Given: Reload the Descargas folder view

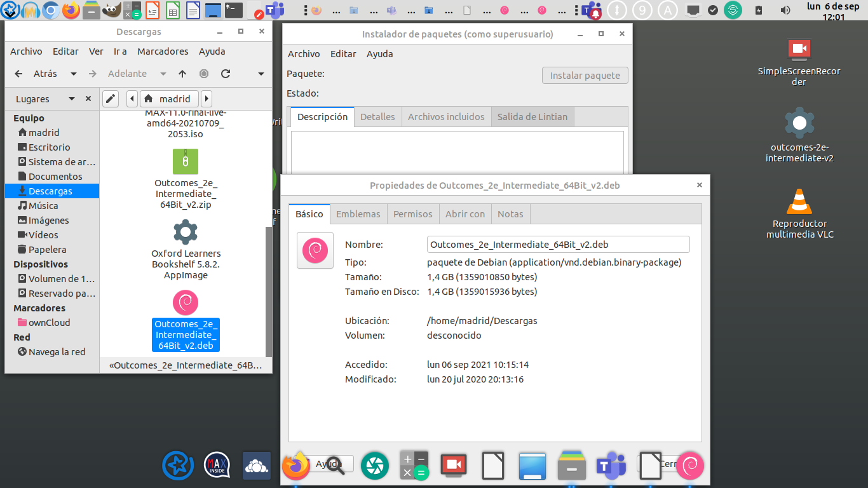Looking at the screenshot, I should pyautogui.click(x=225, y=74).
